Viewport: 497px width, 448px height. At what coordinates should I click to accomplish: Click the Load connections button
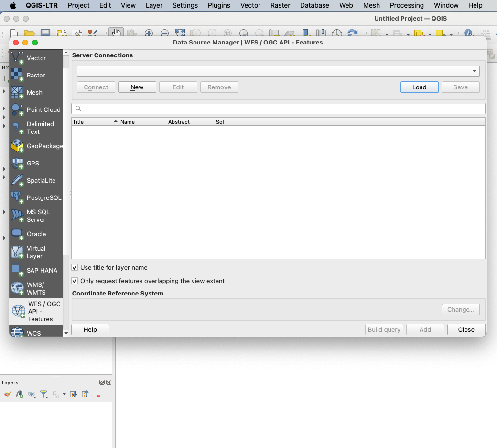[419, 87]
